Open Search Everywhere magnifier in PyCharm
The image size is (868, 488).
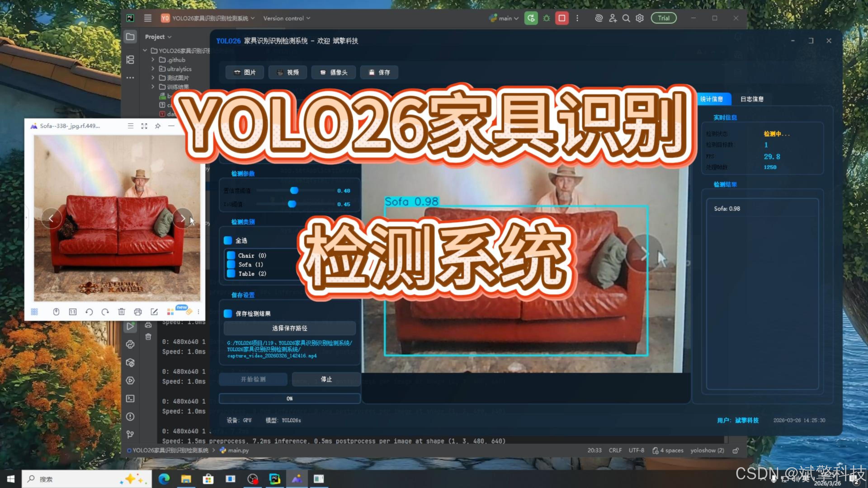(x=626, y=18)
